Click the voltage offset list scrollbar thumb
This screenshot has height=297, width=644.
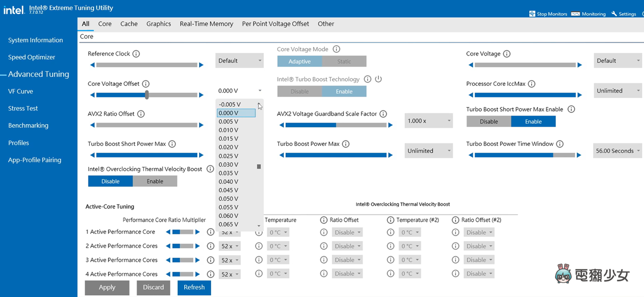click(259, 166)
